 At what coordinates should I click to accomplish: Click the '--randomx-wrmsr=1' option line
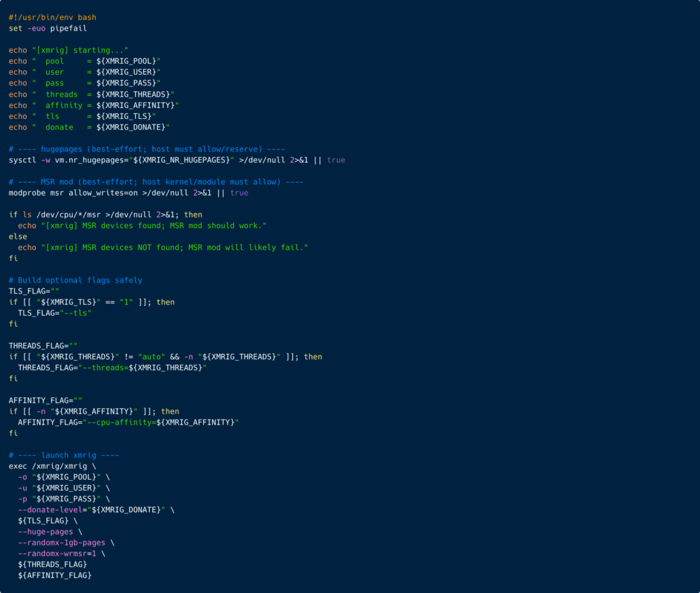tap(61, 554)
